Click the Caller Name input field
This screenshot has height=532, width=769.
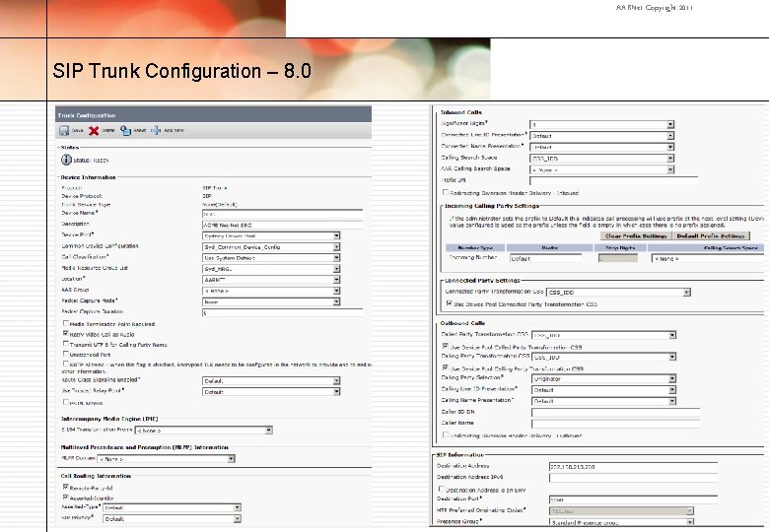pos(616,424)
